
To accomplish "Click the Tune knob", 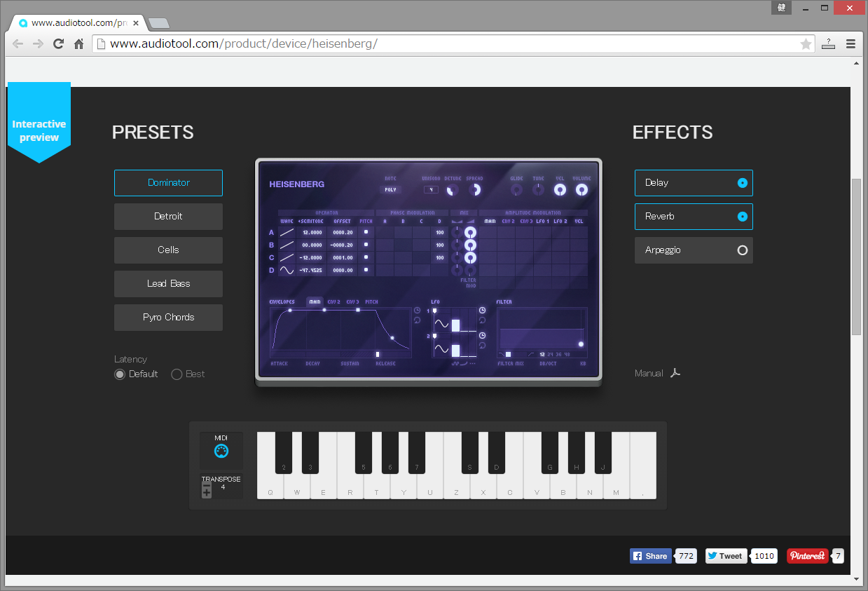I will tap(538, 189).
